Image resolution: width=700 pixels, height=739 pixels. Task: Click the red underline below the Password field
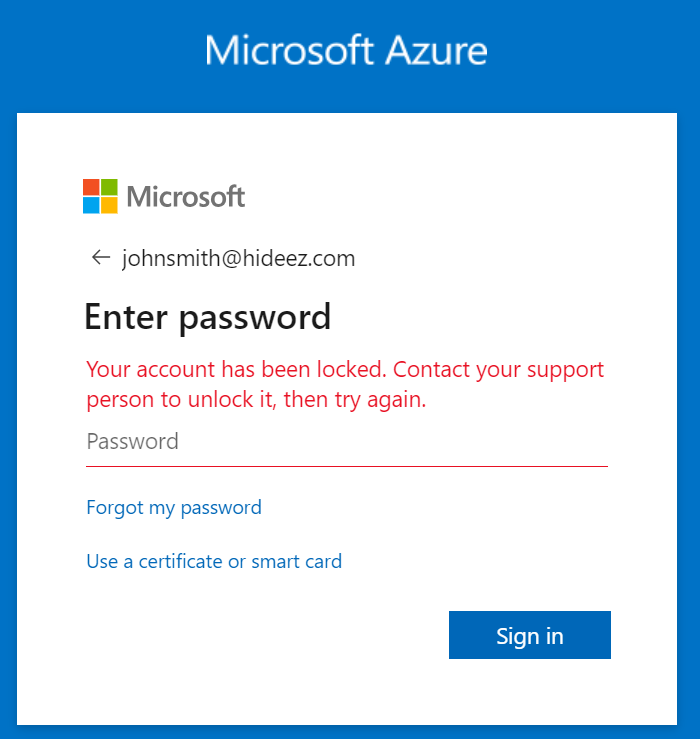coord(346,466)
